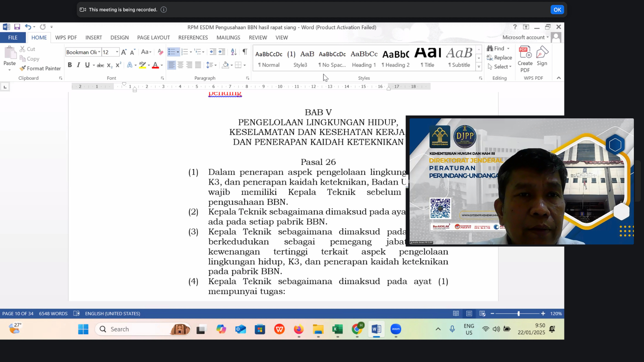Click the info icon in recording banner
This screenshot has height=362, width=644.
point(164,10)
